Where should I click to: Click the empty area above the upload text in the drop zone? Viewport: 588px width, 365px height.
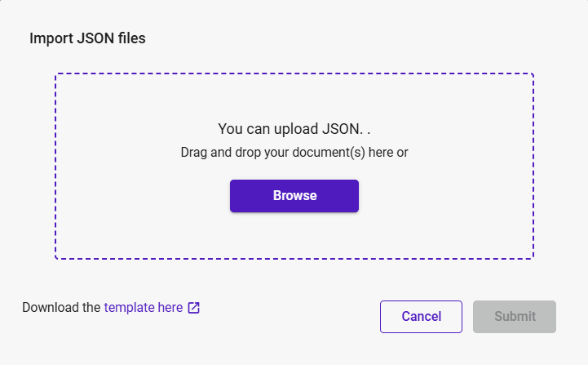tap(294, 96)
